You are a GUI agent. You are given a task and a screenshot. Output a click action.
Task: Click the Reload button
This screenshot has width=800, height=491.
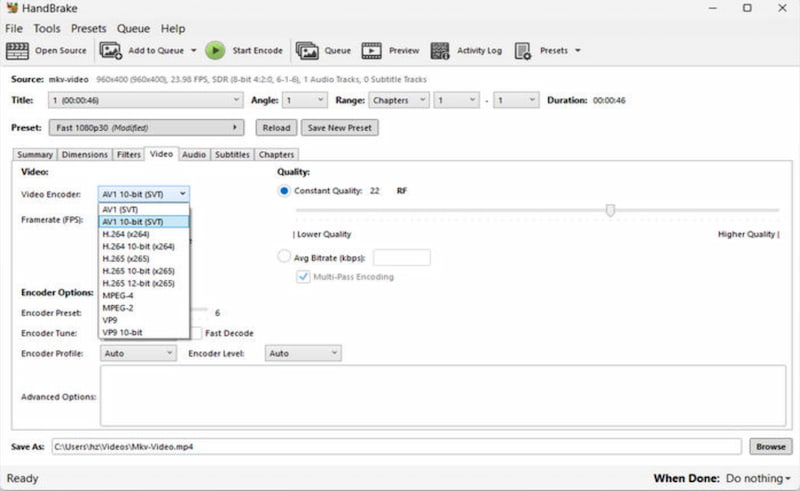tap(276, 128)
